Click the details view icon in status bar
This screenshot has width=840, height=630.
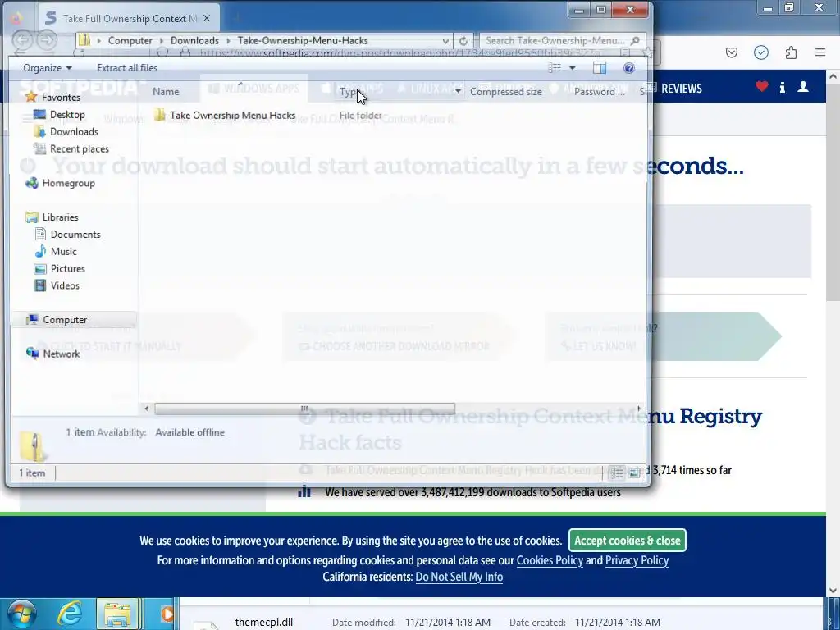click(617, 472)
